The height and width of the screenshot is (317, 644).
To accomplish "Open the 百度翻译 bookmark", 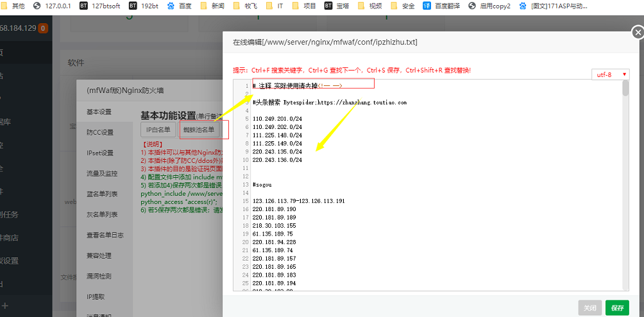I will [450, 6].
